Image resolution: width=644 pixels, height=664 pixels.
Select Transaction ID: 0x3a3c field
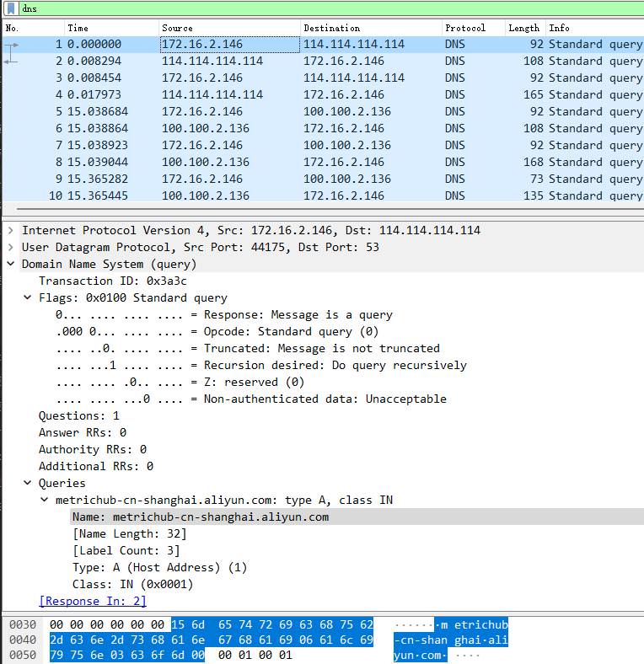[113, 281]
